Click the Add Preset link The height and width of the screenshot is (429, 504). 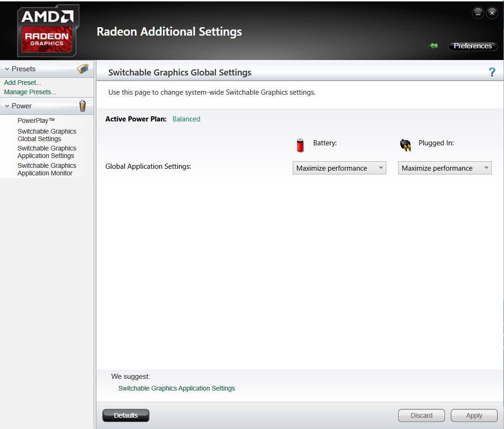[22, 83]
